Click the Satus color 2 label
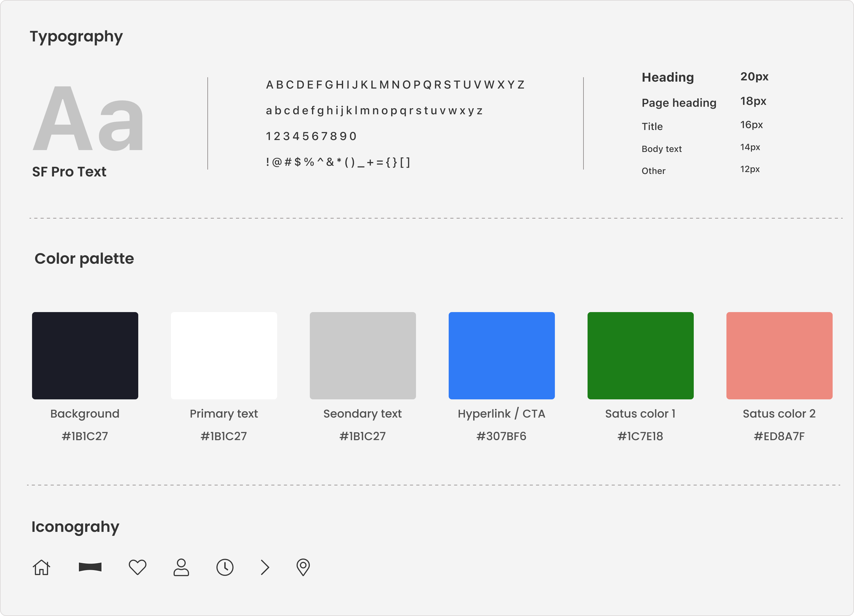 tap(780, 413)
